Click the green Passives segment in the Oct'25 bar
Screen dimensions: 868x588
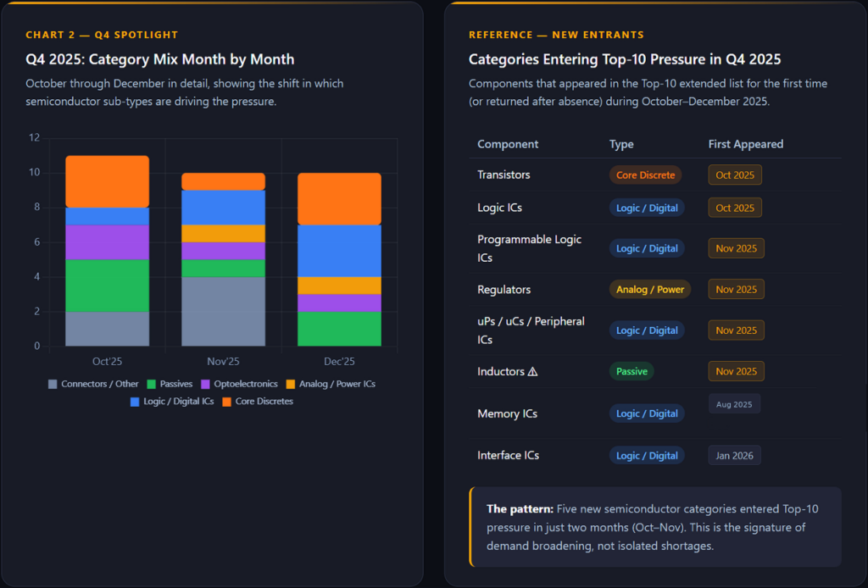pyautogui.click(x=108, y=285)
